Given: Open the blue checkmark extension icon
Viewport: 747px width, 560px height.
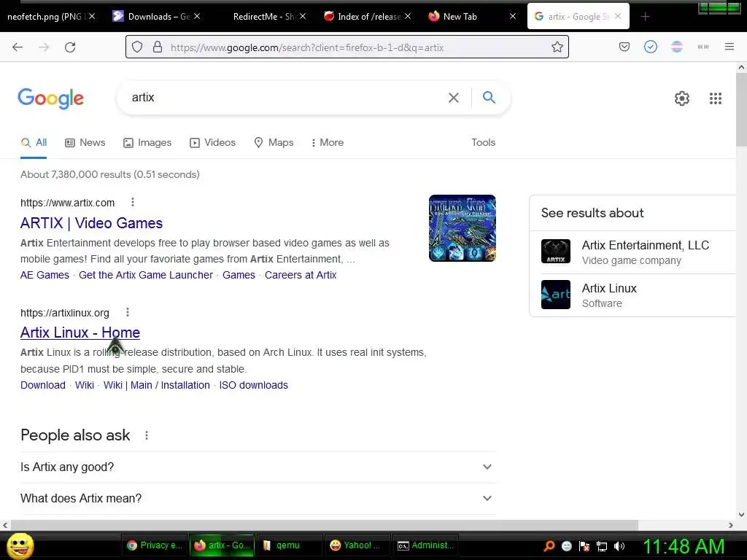Looking at the screenshot, I should (x=650, y=47).
